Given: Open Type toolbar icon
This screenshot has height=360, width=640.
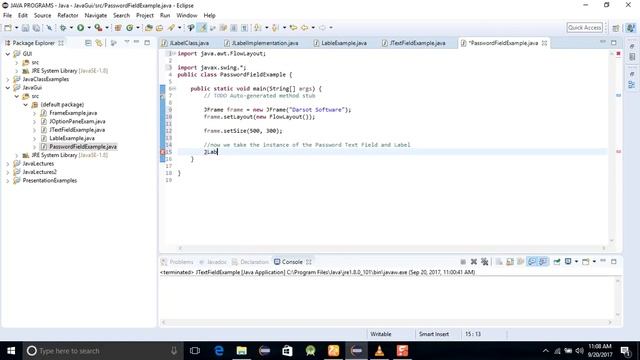Looking at the screenshot, I should click(149, 28).
